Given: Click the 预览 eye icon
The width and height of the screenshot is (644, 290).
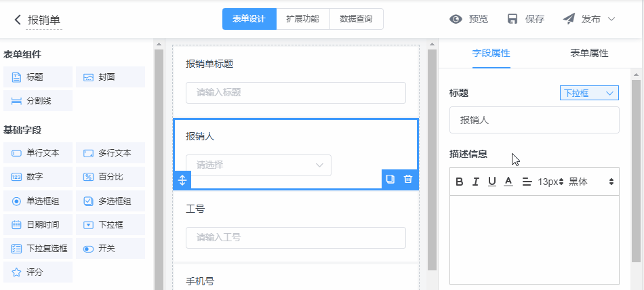Looking at the screenshot, I should coord(456,19).
